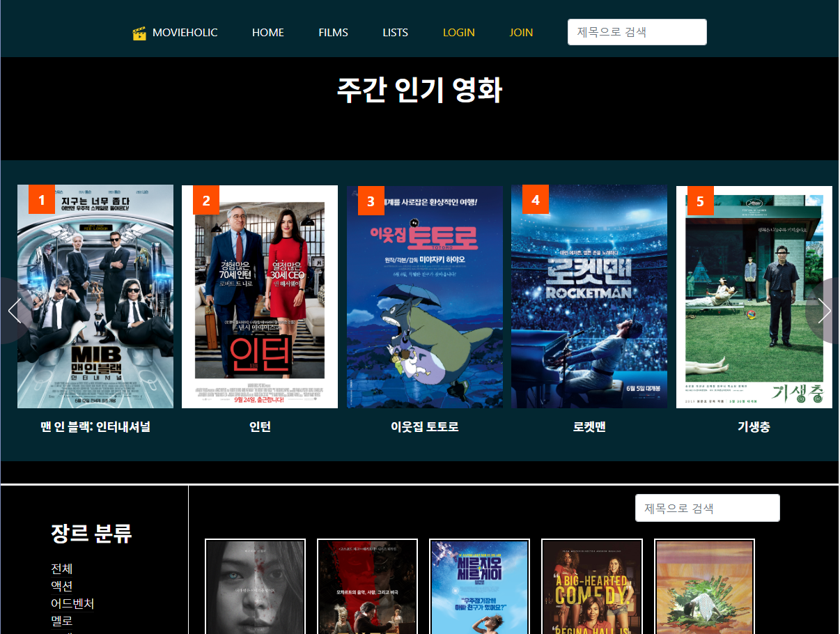The height and width of the screenshot is (634, 840).
Task: Open the grayscale face poster thumbnail
Action: click(255, 587)
